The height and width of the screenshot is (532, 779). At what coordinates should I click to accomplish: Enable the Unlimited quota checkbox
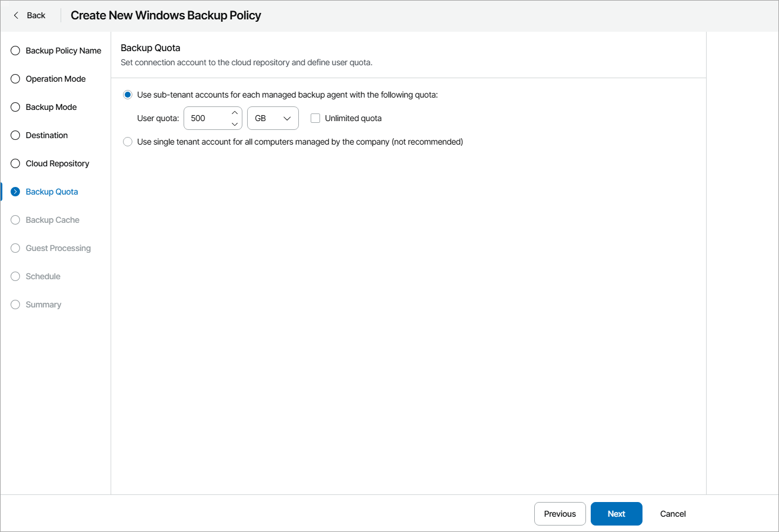pos(315,118)
